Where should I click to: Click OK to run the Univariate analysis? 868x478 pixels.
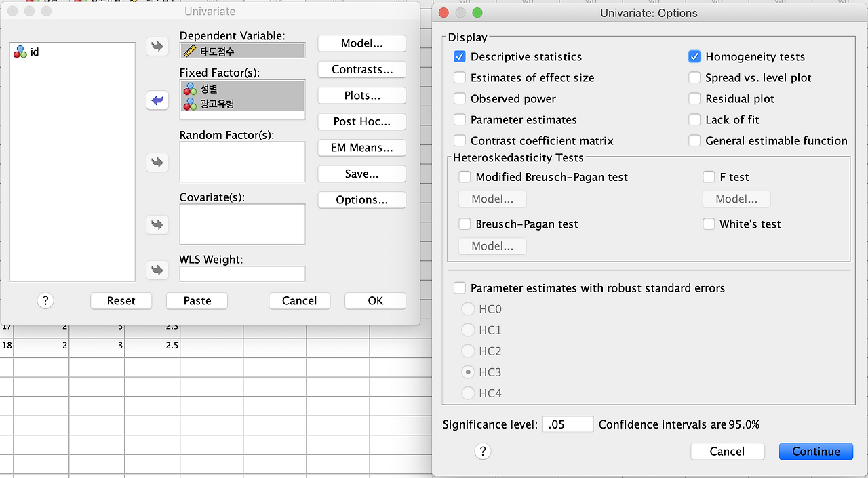pos(375,300)
